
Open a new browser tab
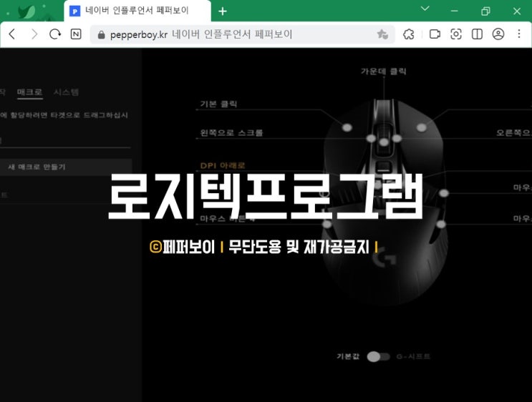click(223, 11)
